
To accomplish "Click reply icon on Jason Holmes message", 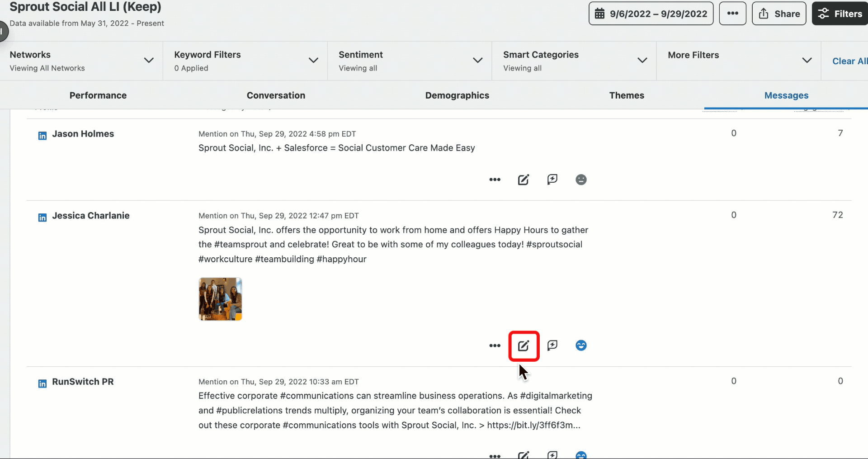I will pyautogui.click(x=552, y=180).
